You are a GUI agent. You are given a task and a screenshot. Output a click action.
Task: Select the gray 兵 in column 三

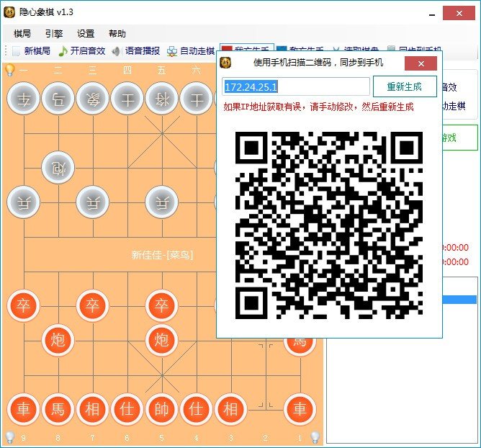pyautogui.click(x=92, y=202)
